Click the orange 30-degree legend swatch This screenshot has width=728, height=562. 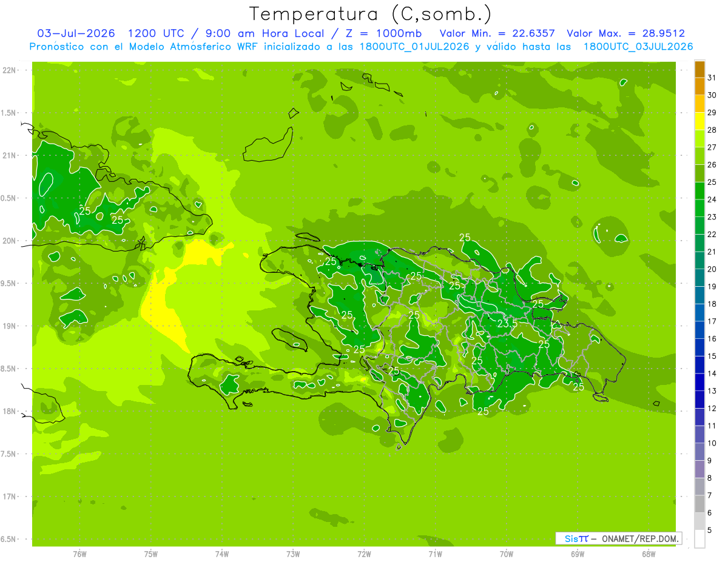pyautogui.click(x=699, y=87)
